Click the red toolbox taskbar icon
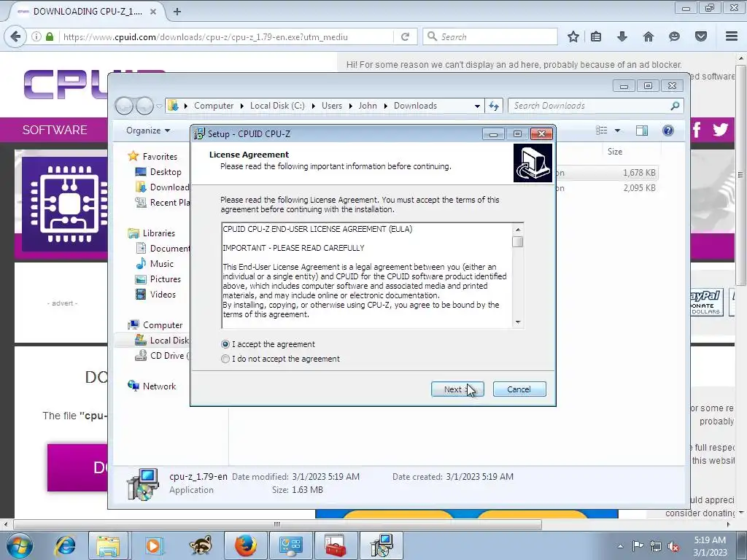Screen dimensions: 747x560 pyautogui.click(x=336, y=545)
